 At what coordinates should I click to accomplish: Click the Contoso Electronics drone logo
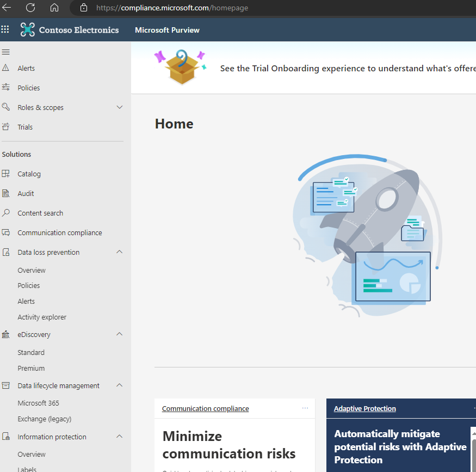pos(28,30)
